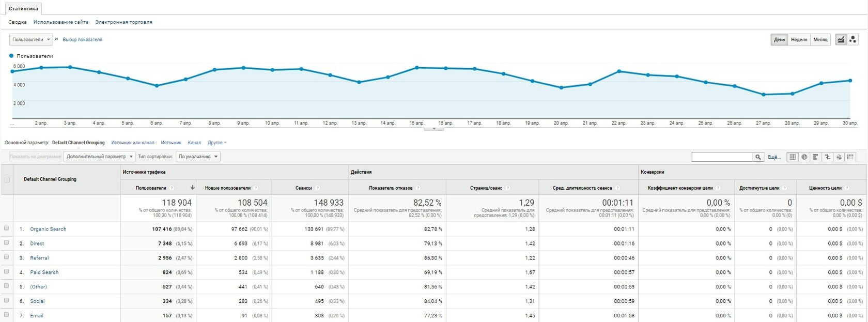Select the comparison view icon
Image resolution: width=868 pixels, height=322 pixels.
[x=827, y=157]
